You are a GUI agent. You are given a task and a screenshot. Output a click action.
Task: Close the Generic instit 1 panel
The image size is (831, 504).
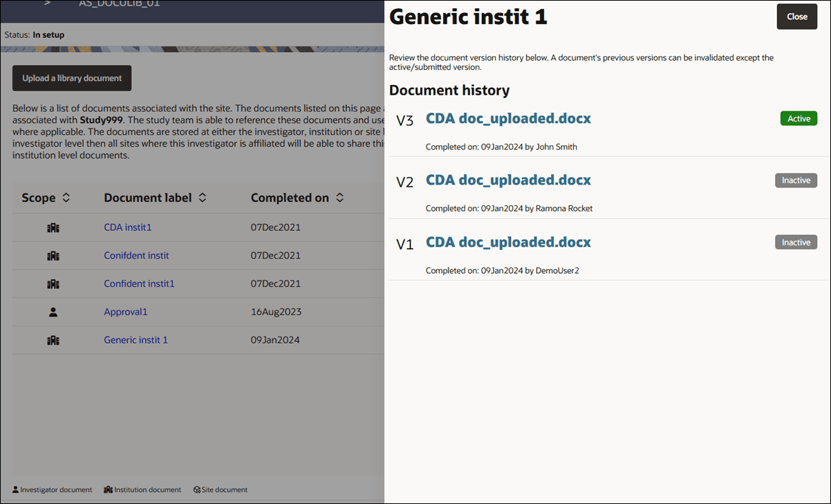[796, 16]
